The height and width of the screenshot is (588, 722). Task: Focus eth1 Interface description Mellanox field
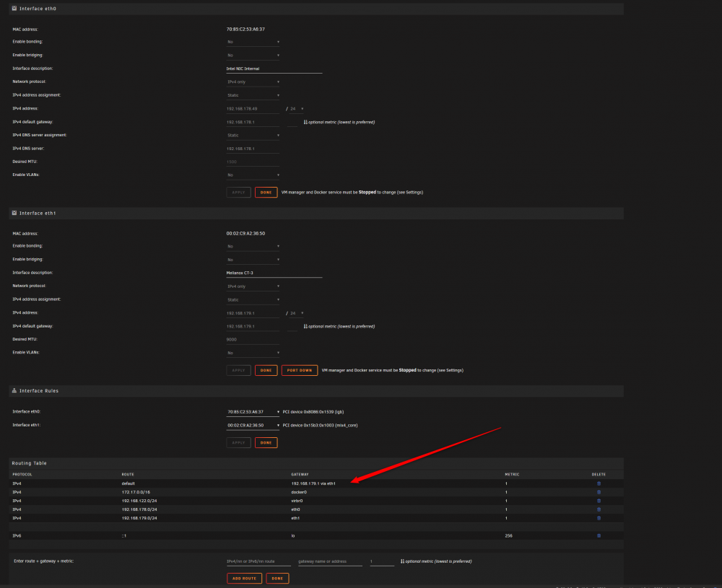pos(274,273)
